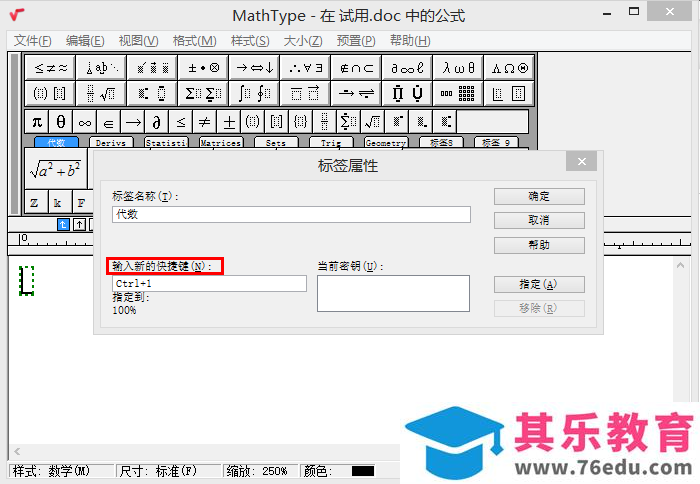This screenshot has height=484, width=700.
Task: Open the summation templates palette
Action: (203, 93)
